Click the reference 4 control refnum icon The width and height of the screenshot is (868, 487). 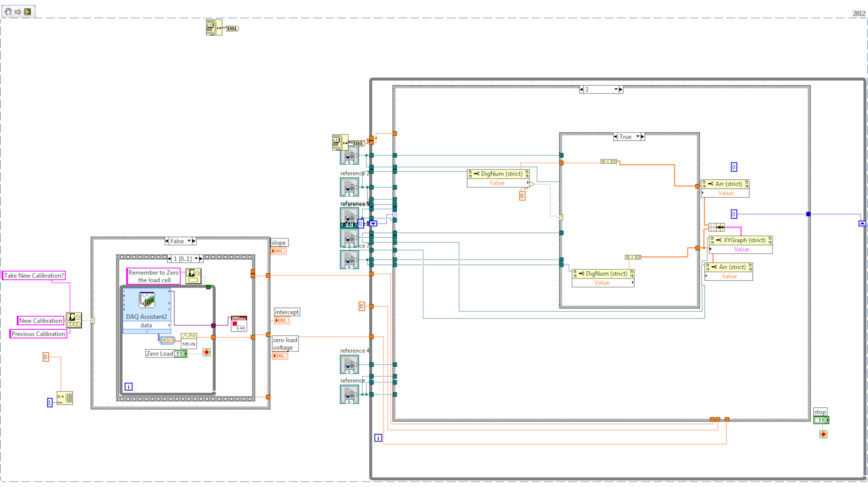(x=349, y=364)
